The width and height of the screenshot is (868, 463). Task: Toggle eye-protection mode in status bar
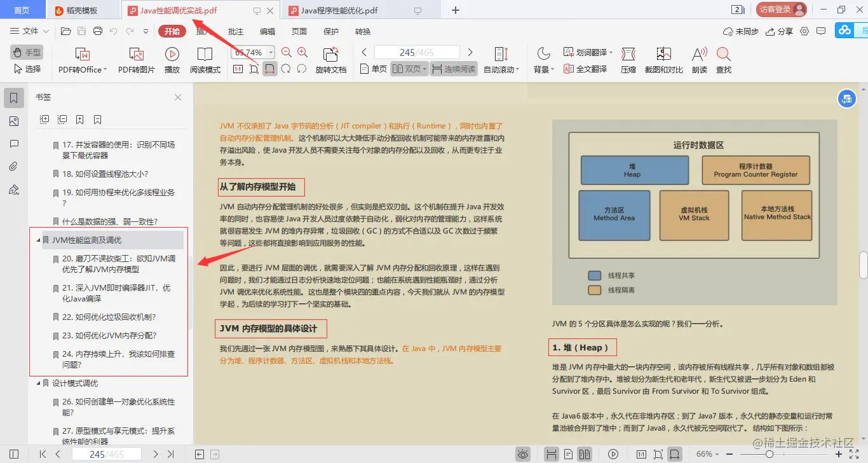[522, 453]
